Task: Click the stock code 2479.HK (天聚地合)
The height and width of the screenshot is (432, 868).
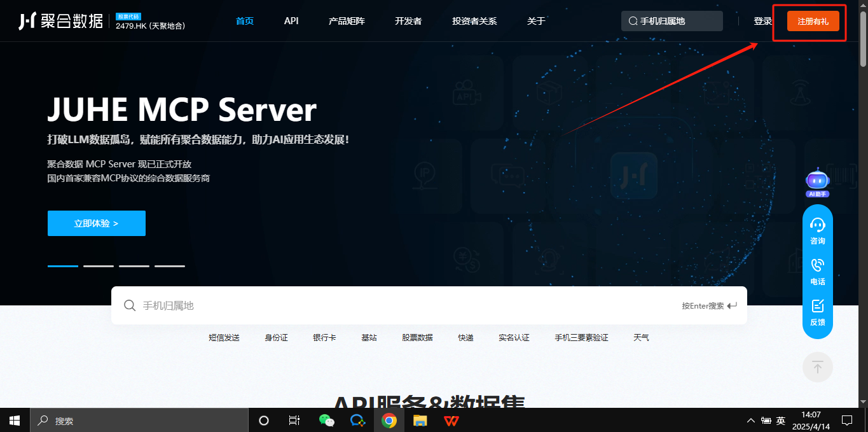Action: coord(150,25)
